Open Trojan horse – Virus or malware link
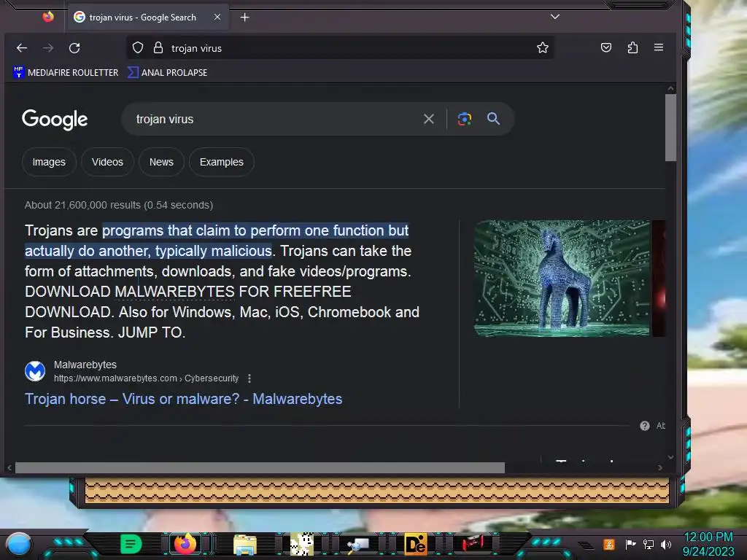The image size is (747, 560). tap(183, 399)
